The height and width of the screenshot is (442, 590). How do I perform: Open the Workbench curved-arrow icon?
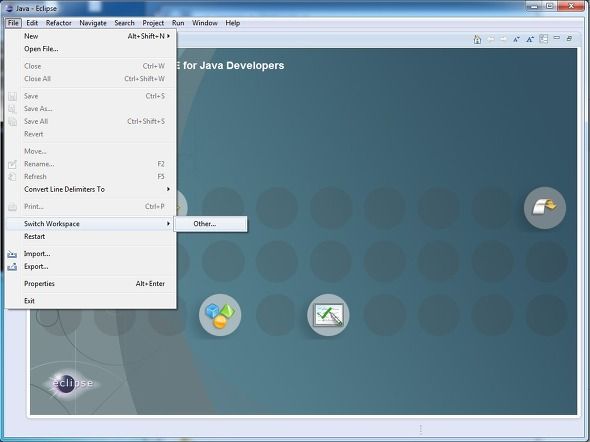pos(545,208)
